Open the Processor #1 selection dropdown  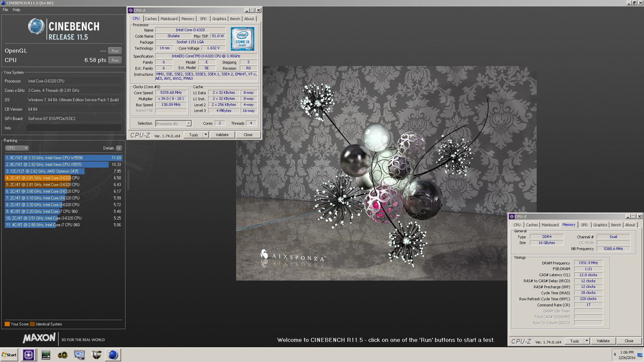click(x=173, y=124)
